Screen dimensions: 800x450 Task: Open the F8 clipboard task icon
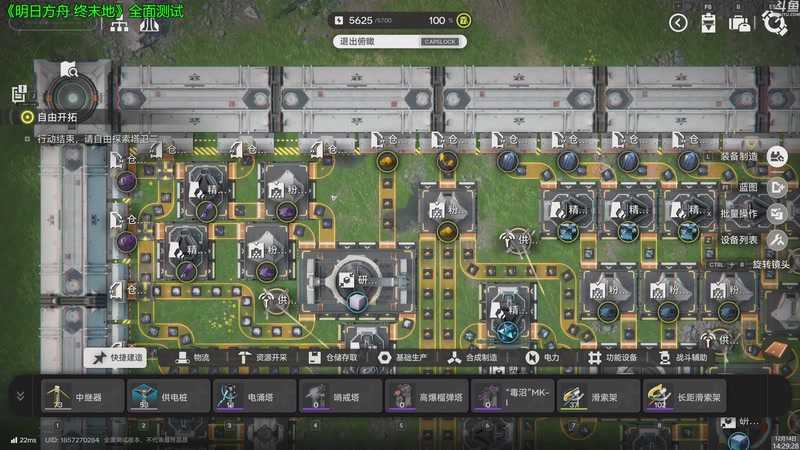(708, 22)
